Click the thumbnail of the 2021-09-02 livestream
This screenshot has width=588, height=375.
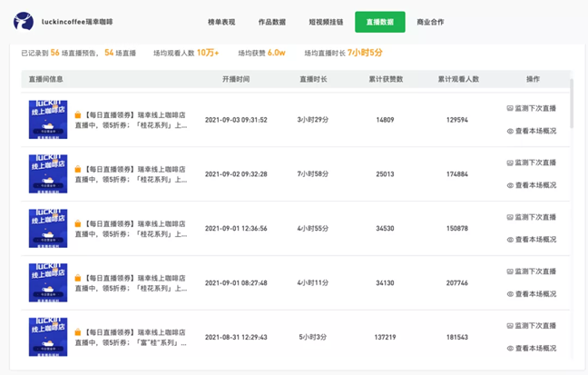(47, 173)
